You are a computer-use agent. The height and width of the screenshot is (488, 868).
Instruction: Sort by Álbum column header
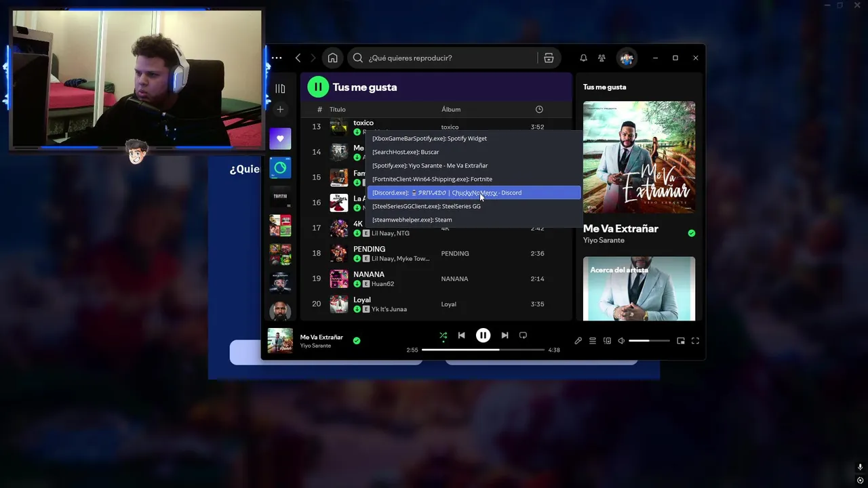tap(451, 109)
